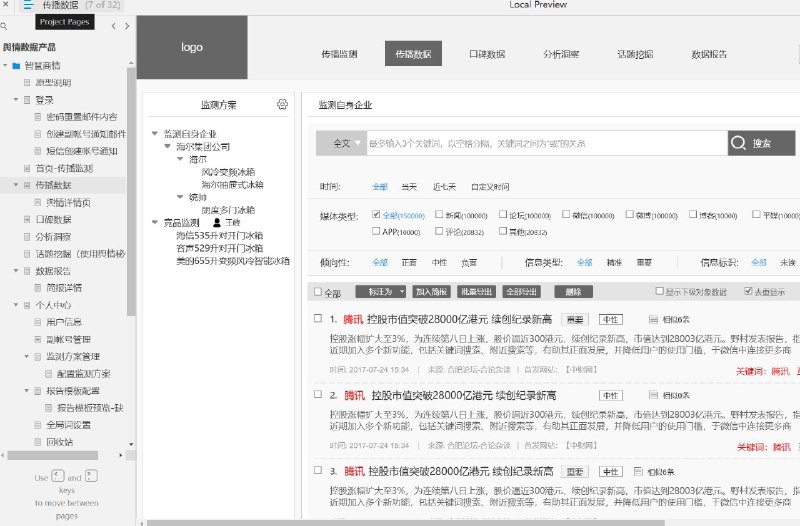800x526 pixels.
Task: Open the 标注为 dropdown
Action: [x=381, y=292]
